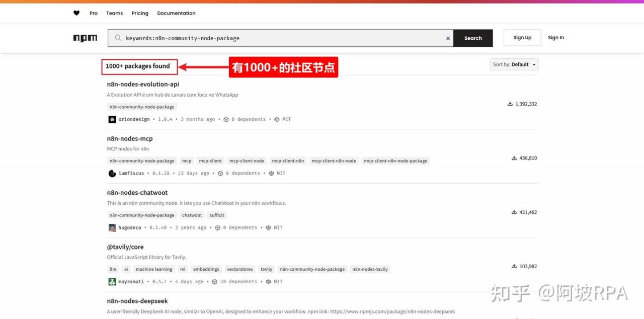644x319 pixels.
Task: Click hugodeco avatar icon
Action: point(112,227)
